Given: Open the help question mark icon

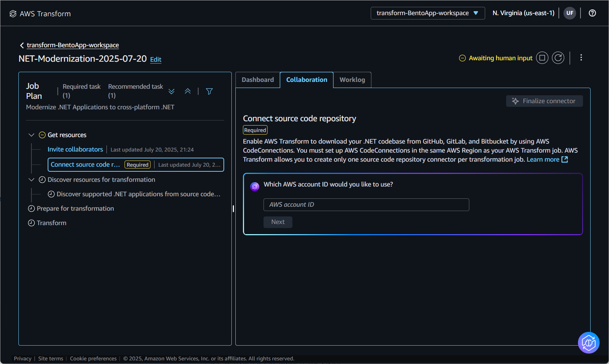Looking at the screenshot, I should [592, 13].
